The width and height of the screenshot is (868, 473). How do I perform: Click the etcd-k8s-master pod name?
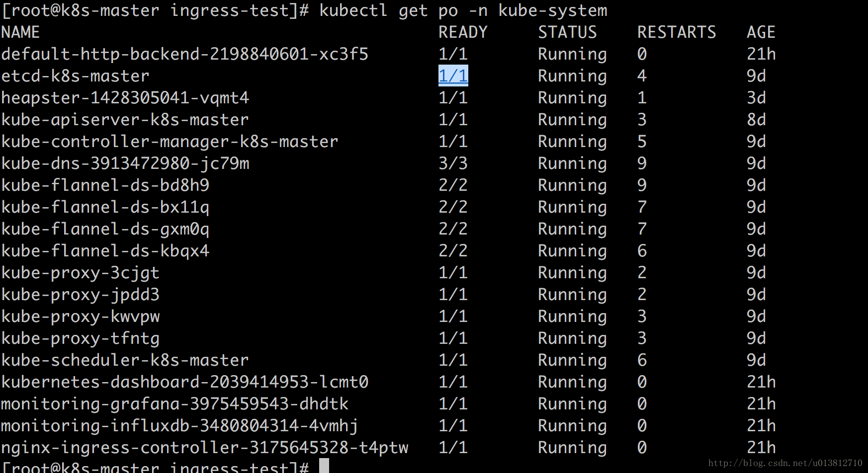[x=75, y=76]
